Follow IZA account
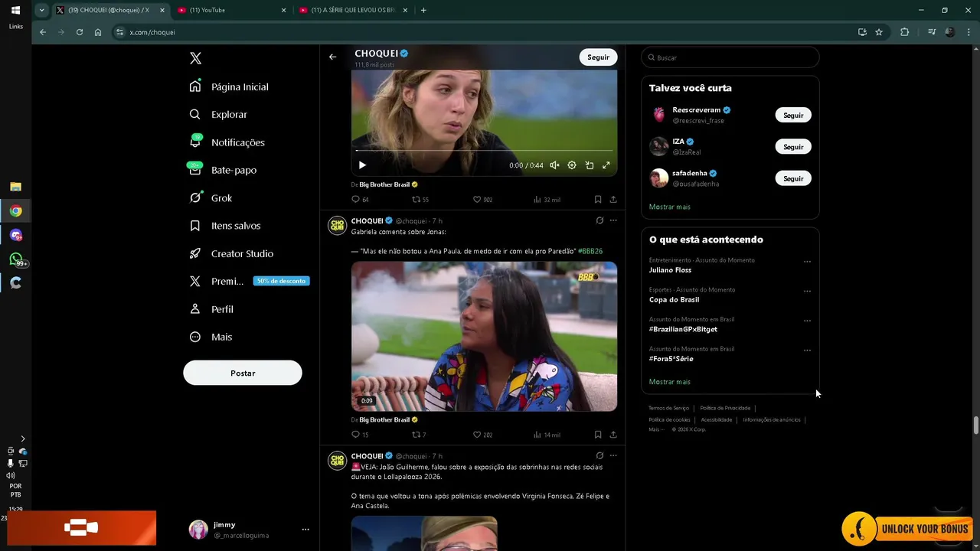Image resolution: width=980 pixels, height=551 pixels. [793, 147]
